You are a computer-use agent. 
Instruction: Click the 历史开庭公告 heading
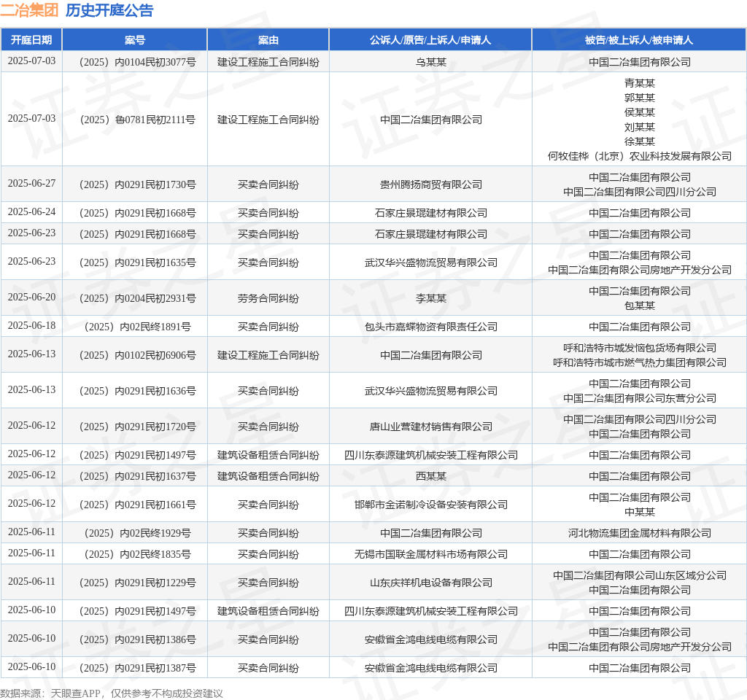pos(109,10)
